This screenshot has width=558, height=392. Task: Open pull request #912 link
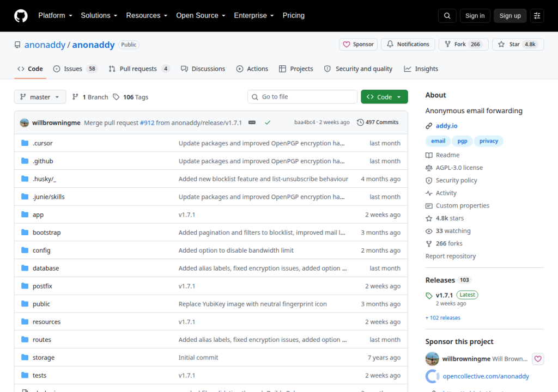click(147, 122)
